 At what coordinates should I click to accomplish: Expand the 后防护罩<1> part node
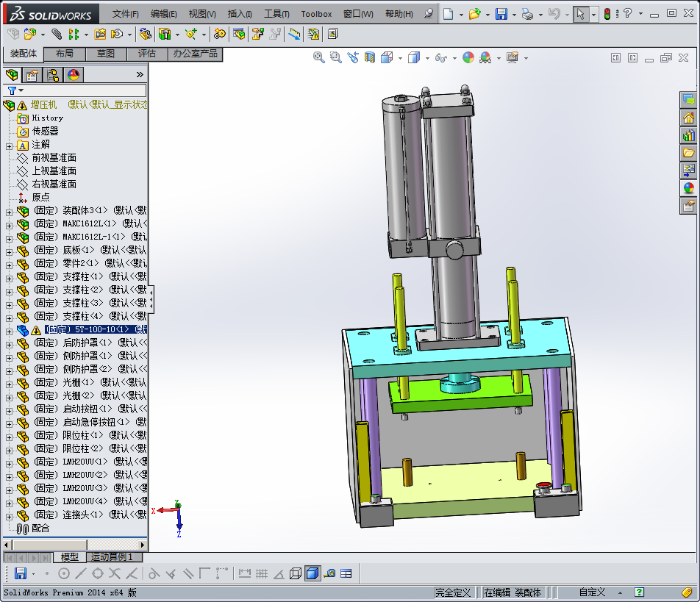9,345
